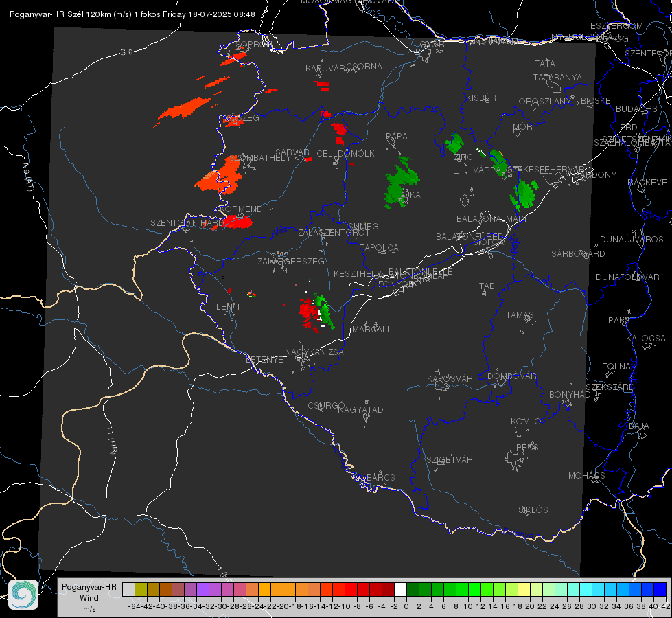
Task: Click the SÁRVÁR city label
Action: pyautogui.click(x=292, y=152)
